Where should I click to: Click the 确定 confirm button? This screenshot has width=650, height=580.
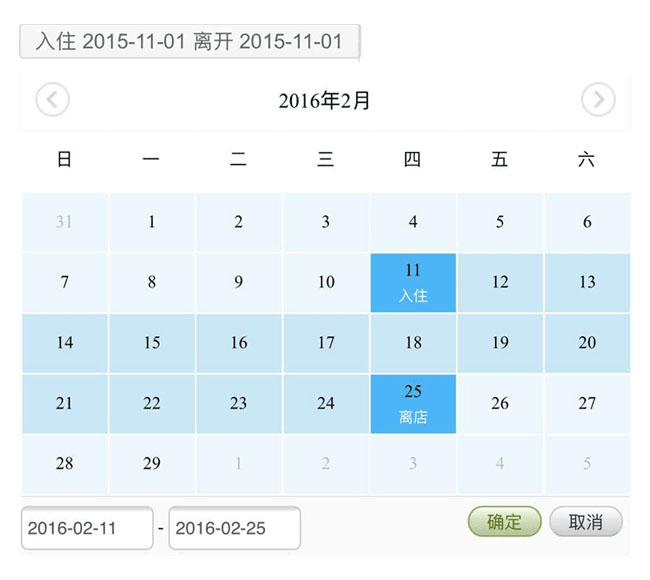pos(504,522)
